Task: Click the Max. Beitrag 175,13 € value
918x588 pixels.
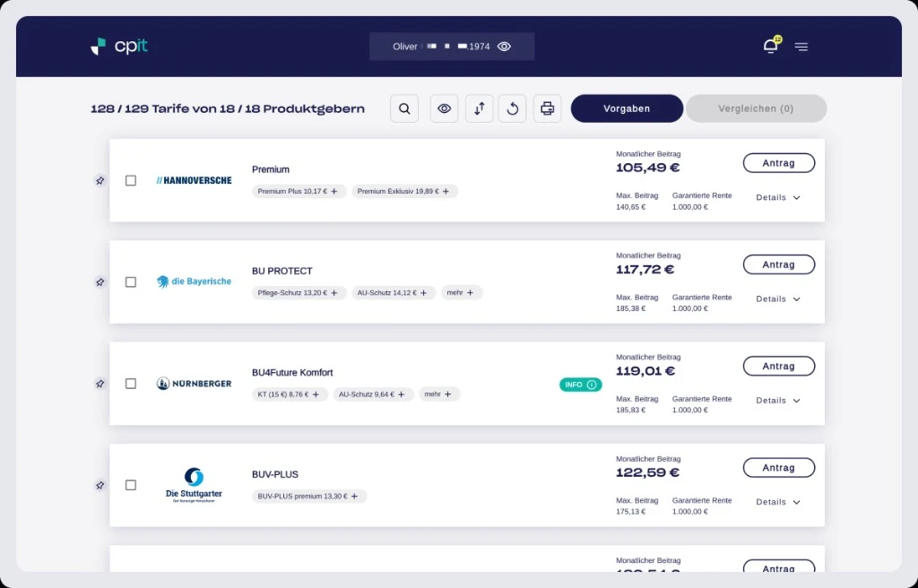Action: (x=630, y=511)
